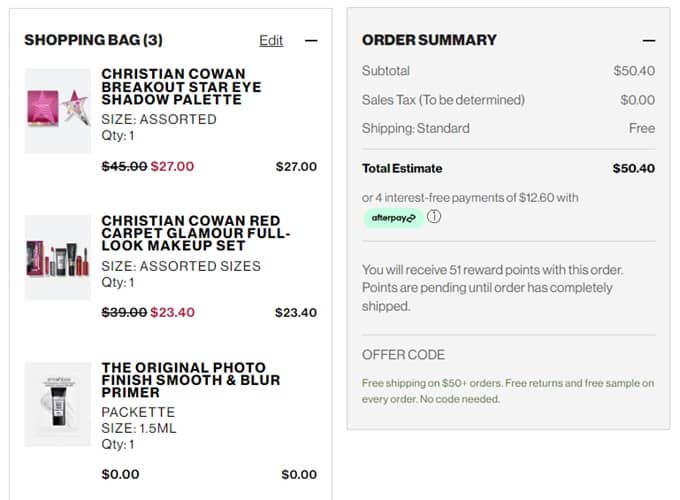The height and width of the screenshot is (500, 680).
Task: Click Christian Cowan Breakout Star product title
Action: point(181,87)
